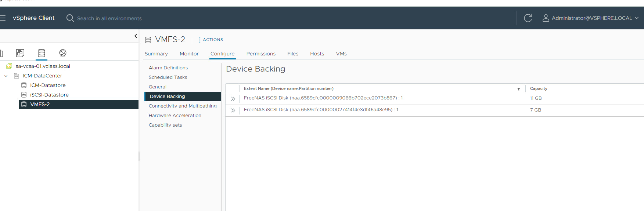Collapse the ICM-DataCenter tree node

tap(6, 76)
